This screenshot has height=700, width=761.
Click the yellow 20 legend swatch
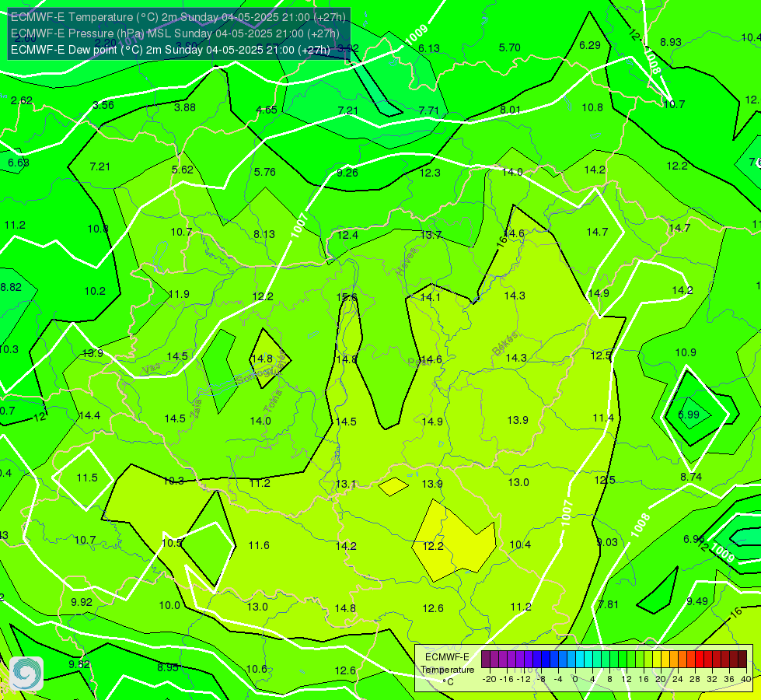(657, 660)
